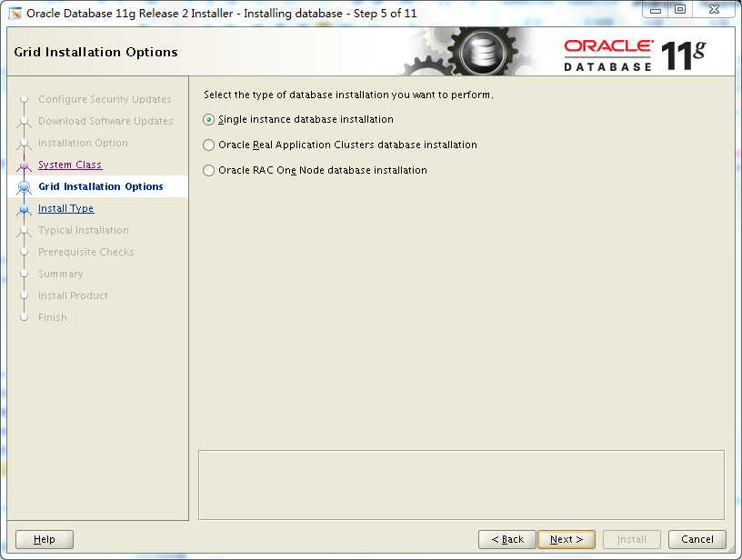Cancel the installer
This screenshot has width=742, height=560.
click(697, 539)
